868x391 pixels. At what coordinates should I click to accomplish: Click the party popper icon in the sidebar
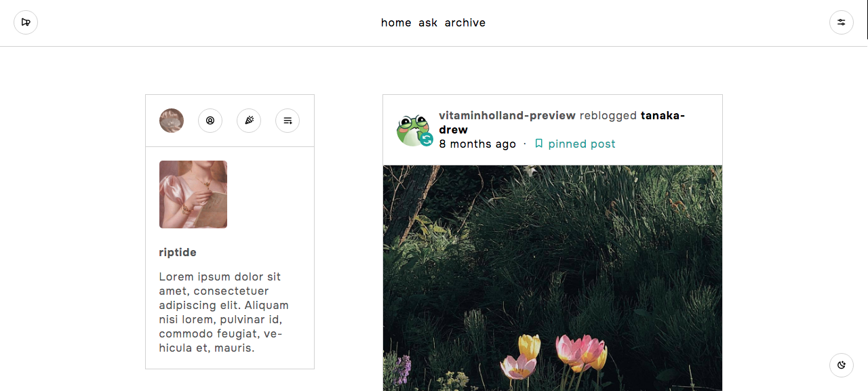click(x=249, y=121)
